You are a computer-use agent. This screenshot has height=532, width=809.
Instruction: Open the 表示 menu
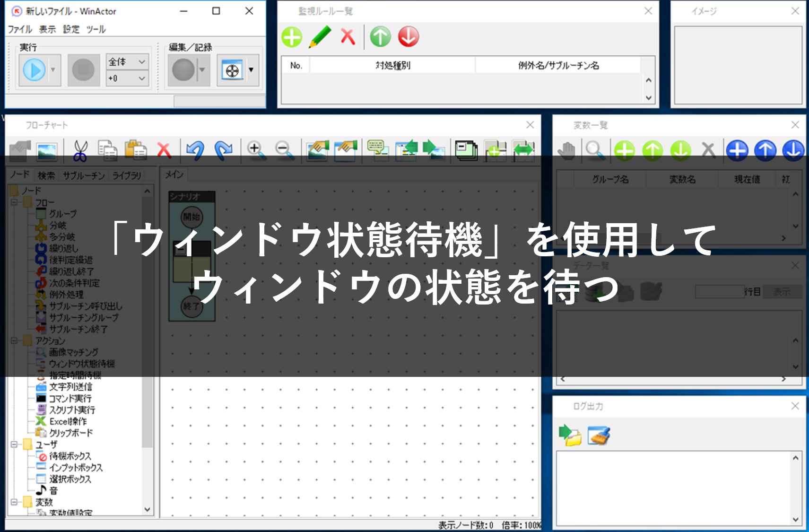47,29
